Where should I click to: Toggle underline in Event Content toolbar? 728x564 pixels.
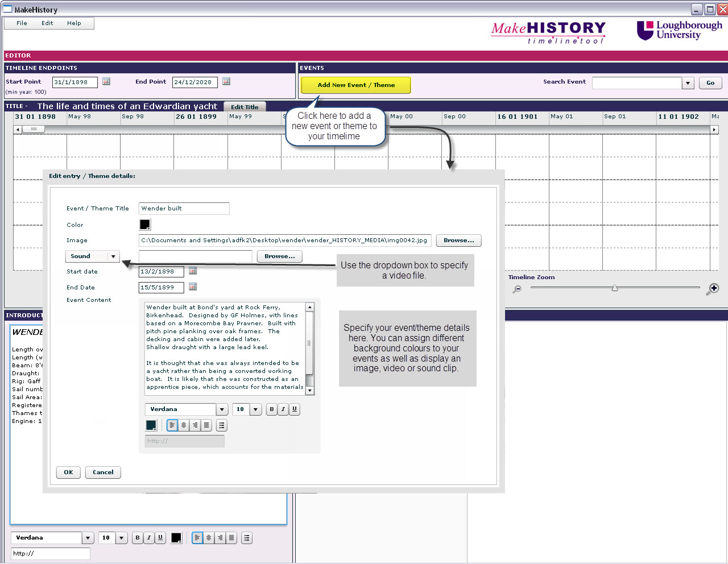tap(295, 409)
